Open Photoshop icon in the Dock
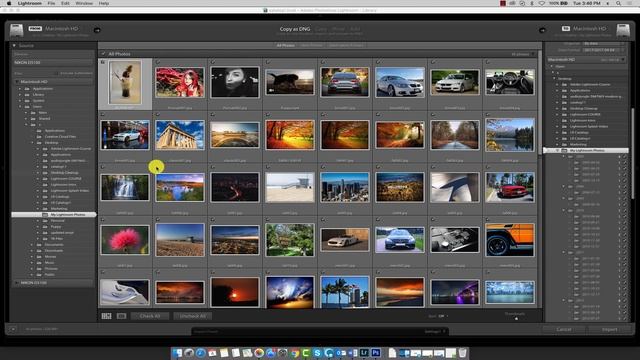This screenshot has width=640, height=360. pos(376,353)
